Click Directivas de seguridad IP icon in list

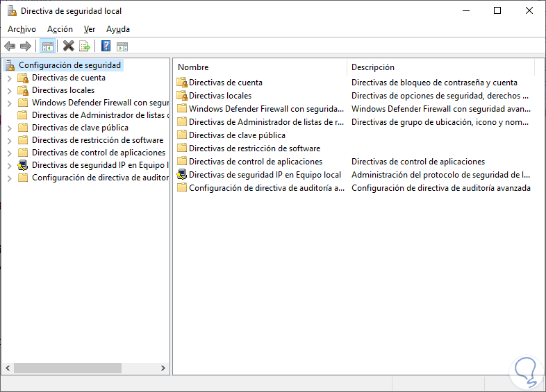click(182, 175)
